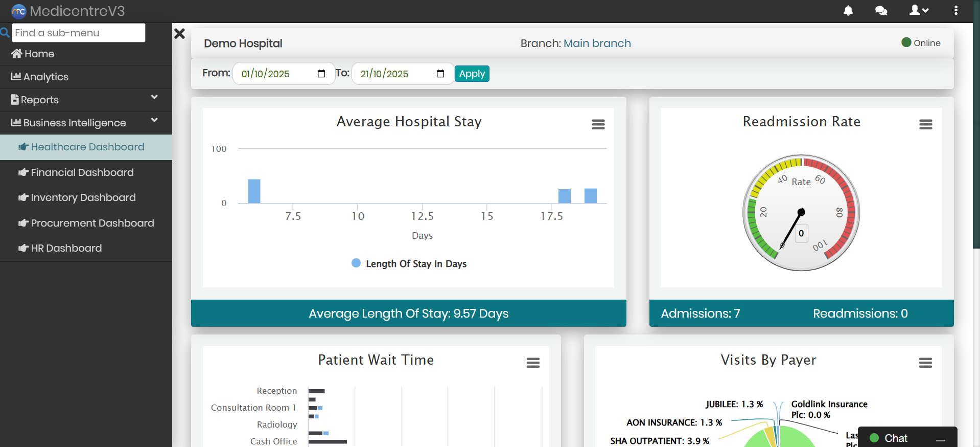
Task: Select the HR Dashboard menu item
Action: (66, 248)
